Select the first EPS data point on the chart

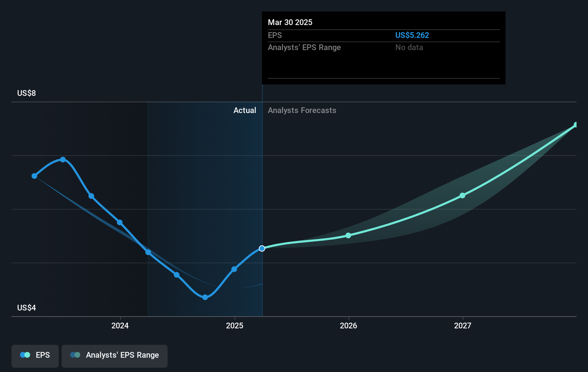[x=34, y=176]
